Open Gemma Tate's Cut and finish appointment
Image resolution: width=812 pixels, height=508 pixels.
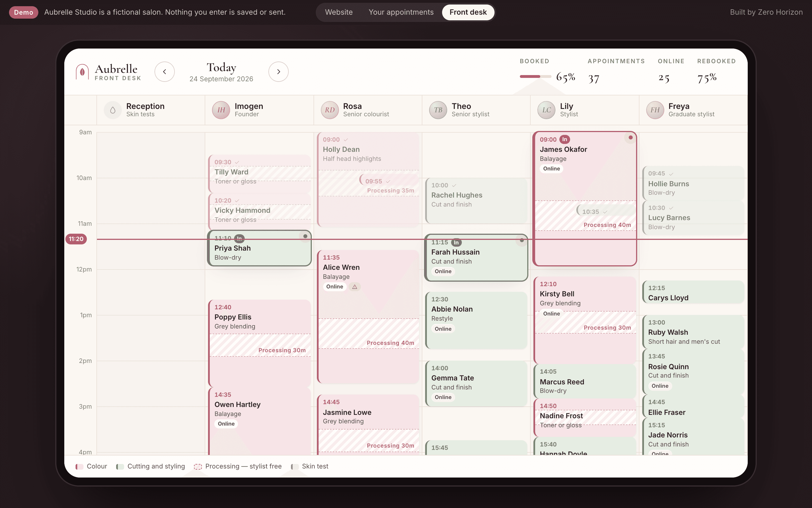click(476, 383)
